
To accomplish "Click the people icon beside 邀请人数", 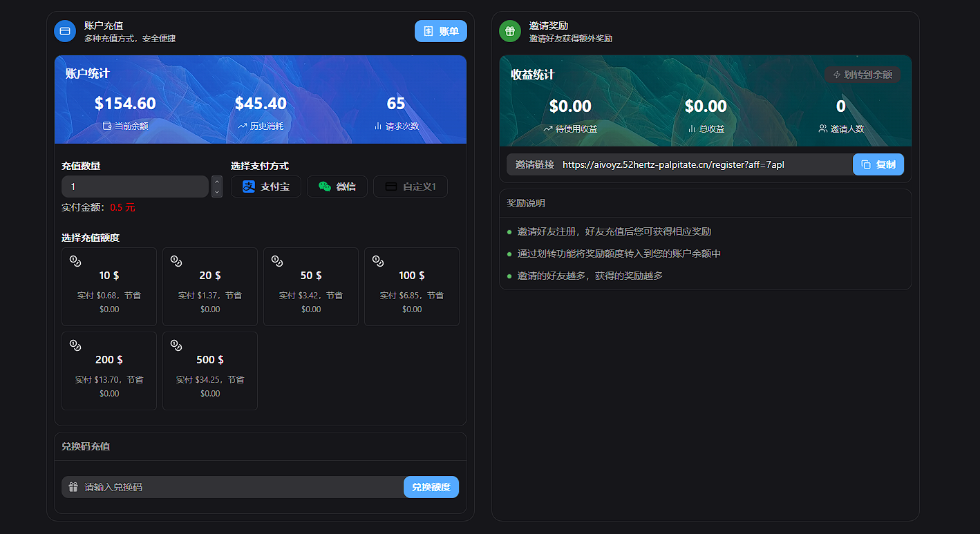I will (x=823, y=129).
